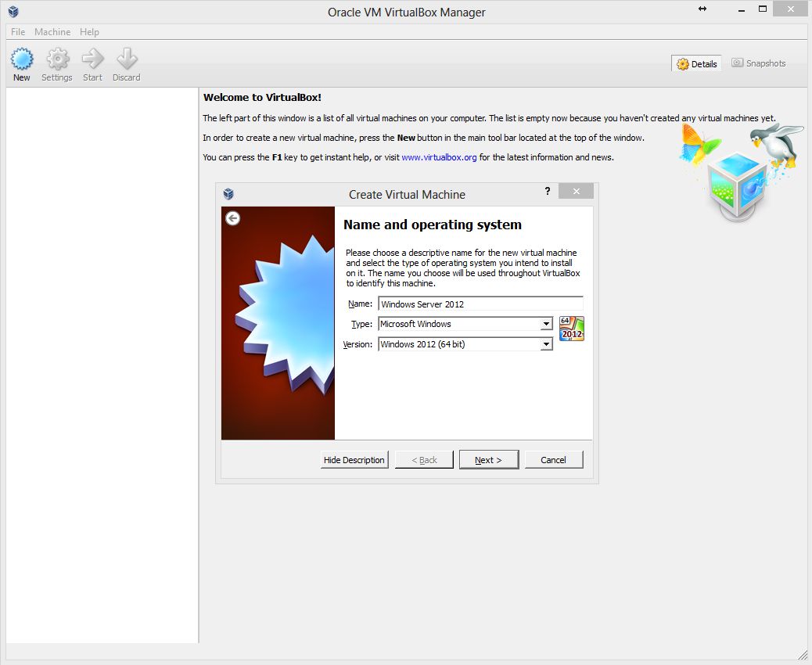Click the Welcome to VirtualBox! heading
The image size is (812, 665).
point(262,97)
